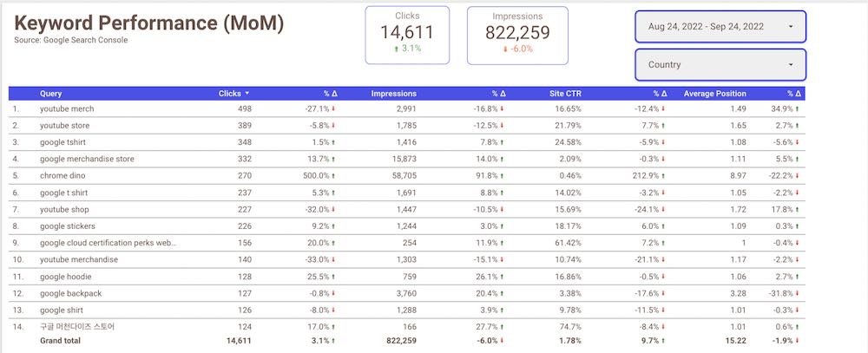868x353 pixels.
Task: Click the Impressions scorecard showing 822,259
Action: (x=517, y=36)
